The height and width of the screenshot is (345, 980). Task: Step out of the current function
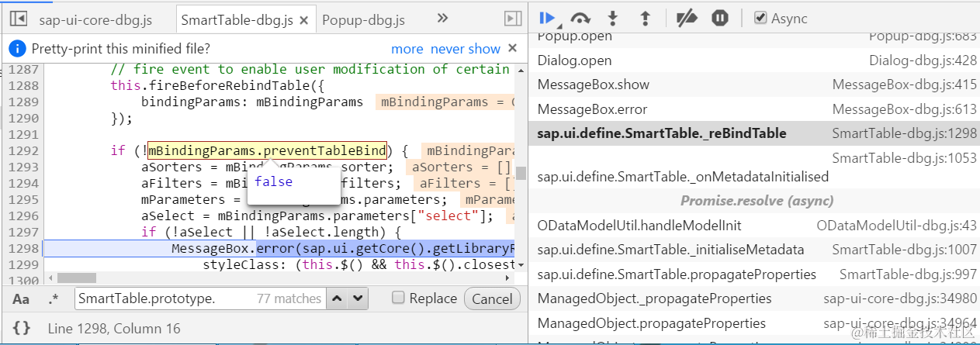644,18
